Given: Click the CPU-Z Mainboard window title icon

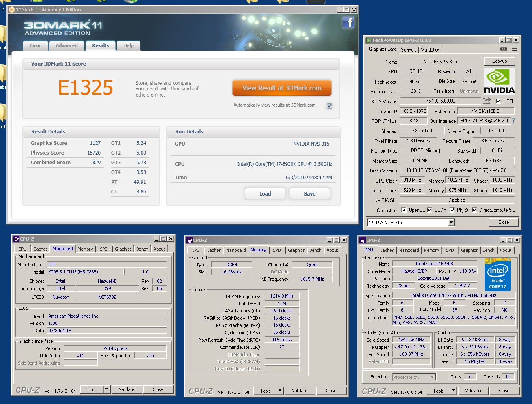Looking at the screenshot, I should [x=16, y=239].
